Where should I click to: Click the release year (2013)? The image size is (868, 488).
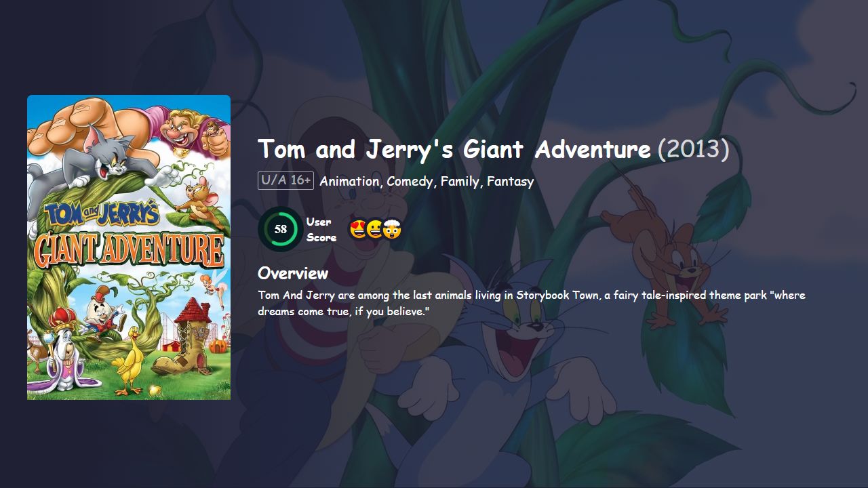693,149
